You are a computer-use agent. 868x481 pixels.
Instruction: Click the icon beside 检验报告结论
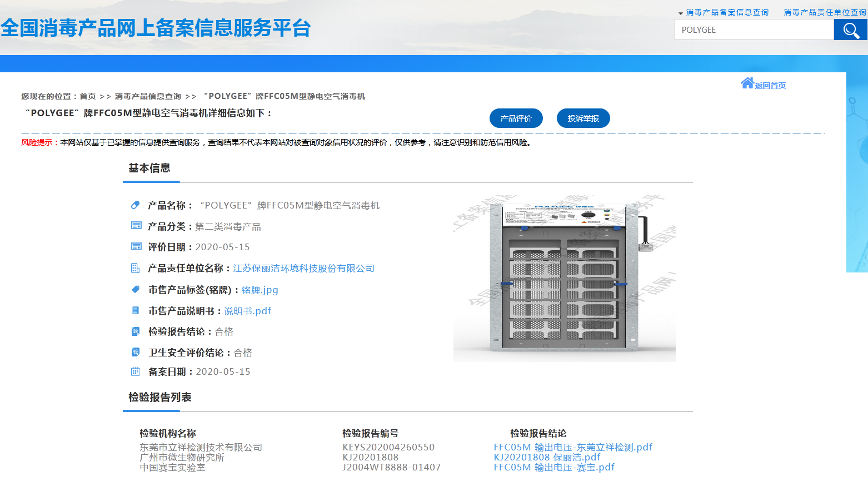pyautogui.click(x=135, y=331)
